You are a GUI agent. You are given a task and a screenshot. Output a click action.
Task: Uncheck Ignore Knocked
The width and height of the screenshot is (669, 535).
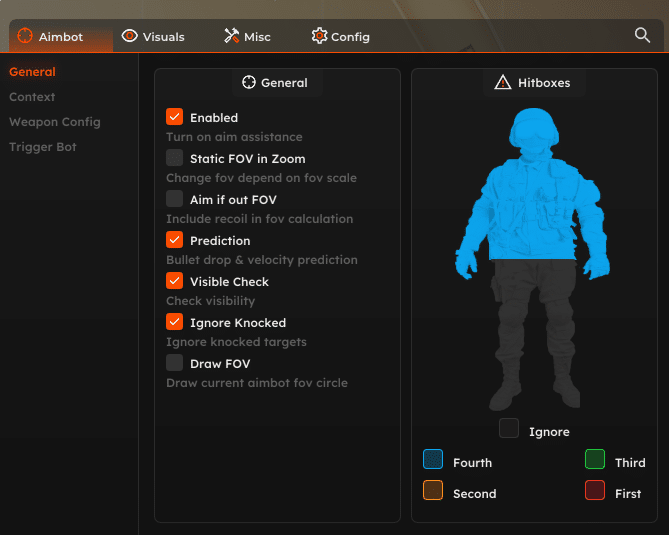click(175, 322)
